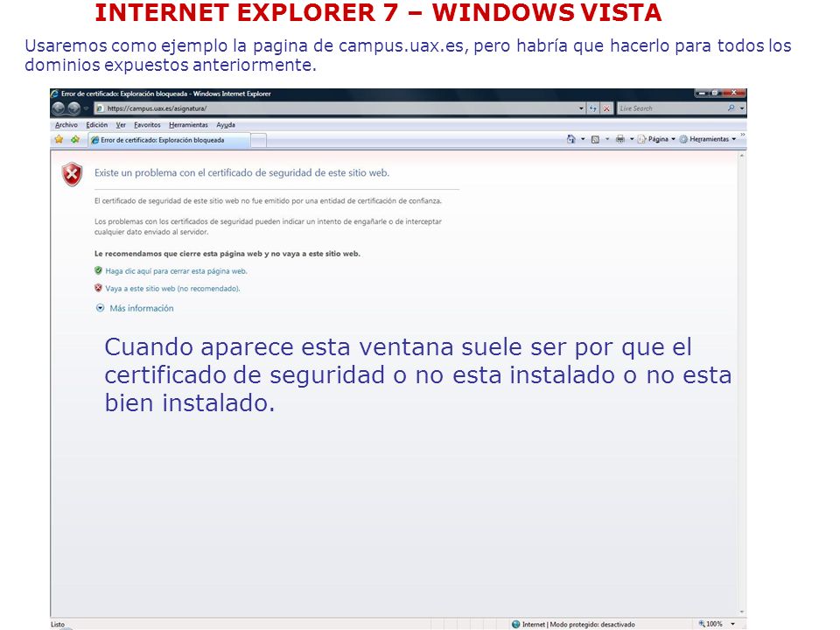Click bold text 'Le recomendamos que cierre esta página'
This screenshot has width=840, height=630.
[x=227, y=254]
